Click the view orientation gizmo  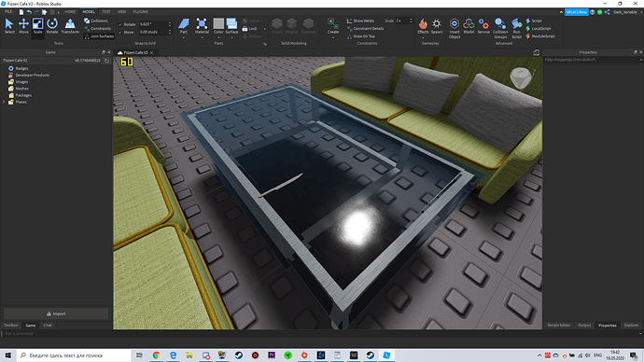521,78
